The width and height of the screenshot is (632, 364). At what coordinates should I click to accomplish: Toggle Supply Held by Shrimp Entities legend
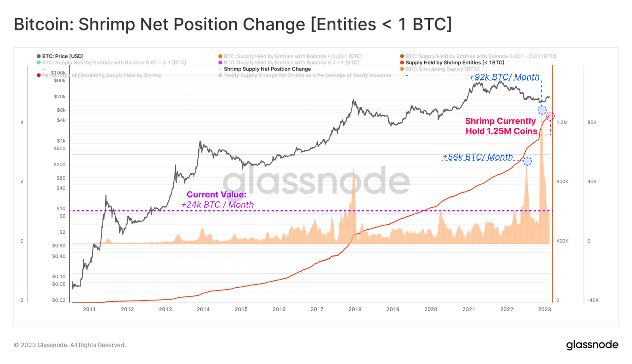pyautogui.click(x=452, y=62)
